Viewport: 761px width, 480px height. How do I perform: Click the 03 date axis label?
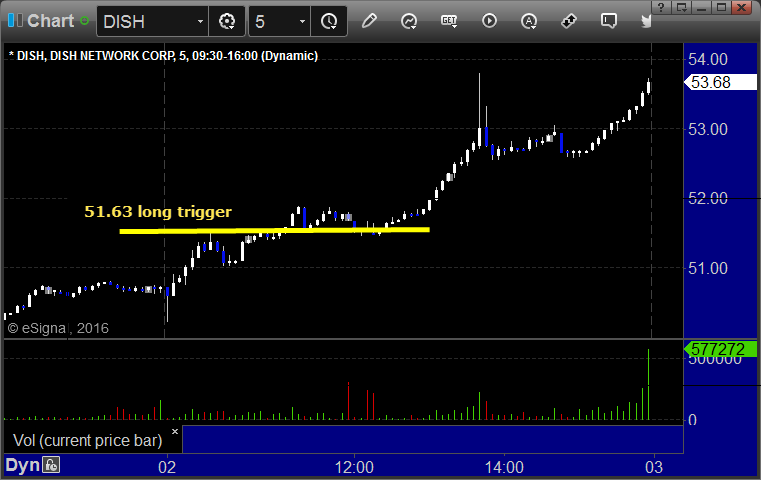click(x=654, y=467)
